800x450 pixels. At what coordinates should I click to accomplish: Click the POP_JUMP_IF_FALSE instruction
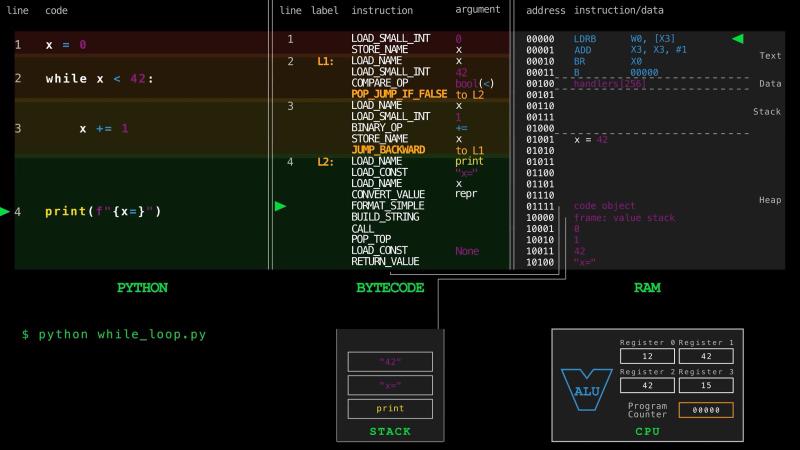tap(399, 94)
